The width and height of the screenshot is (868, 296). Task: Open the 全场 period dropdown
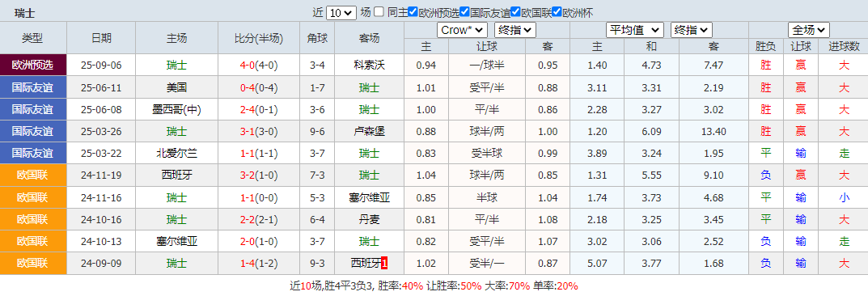pos(809,30)
